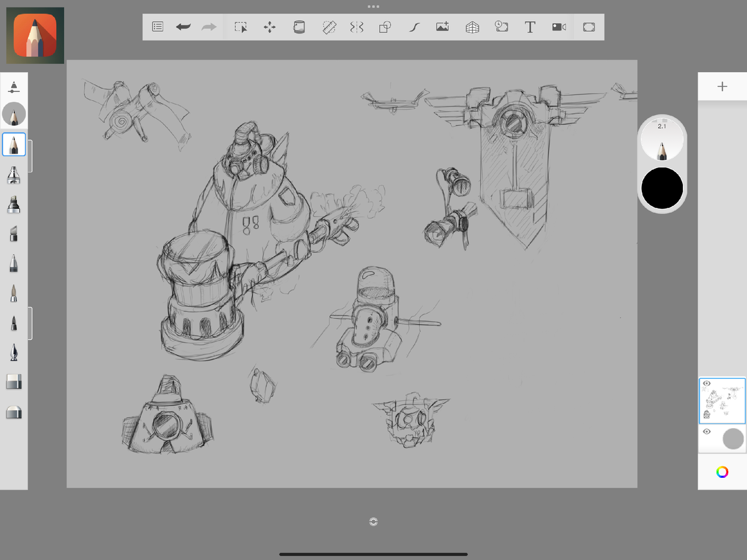Open the Ruler guides tool

(x=329, y=27)
